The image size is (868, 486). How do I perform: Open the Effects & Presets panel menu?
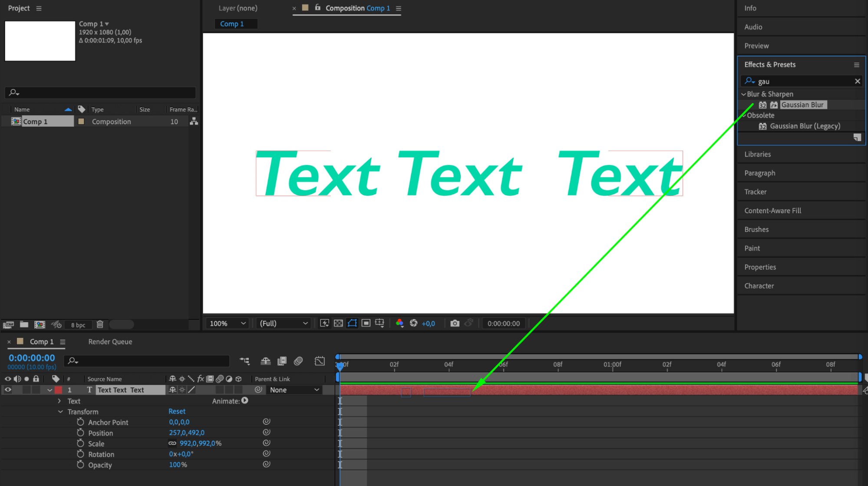[857, 65]
